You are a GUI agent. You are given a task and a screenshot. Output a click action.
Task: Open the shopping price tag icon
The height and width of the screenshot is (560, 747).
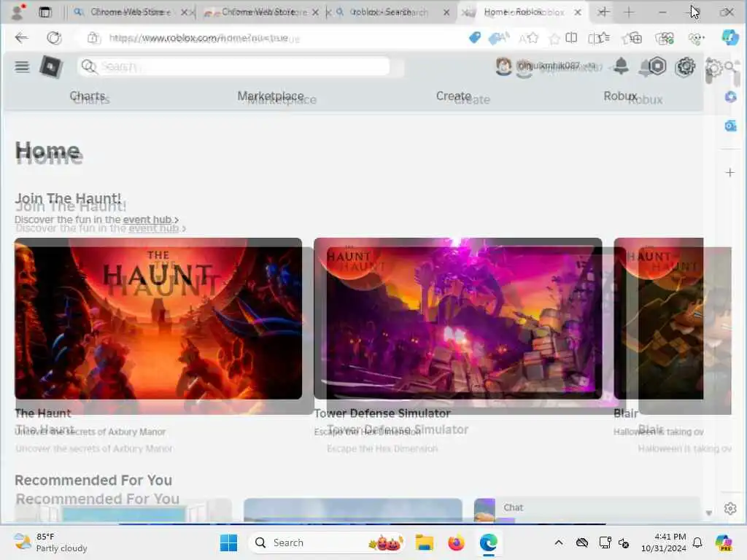tap(474, 38)
